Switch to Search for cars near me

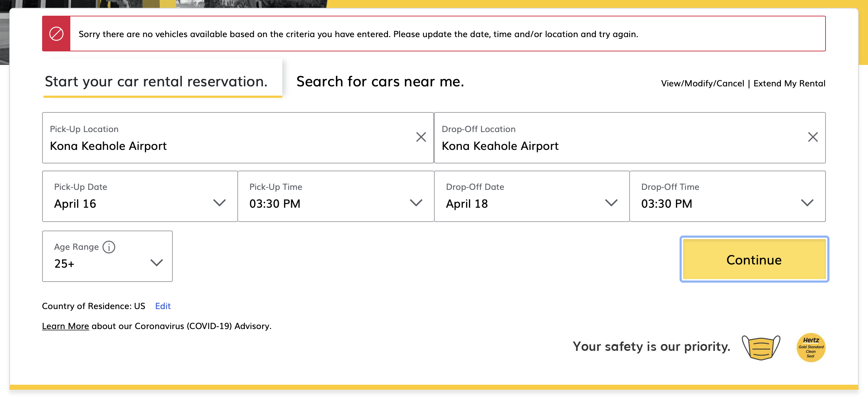click(x=379, y=81)
